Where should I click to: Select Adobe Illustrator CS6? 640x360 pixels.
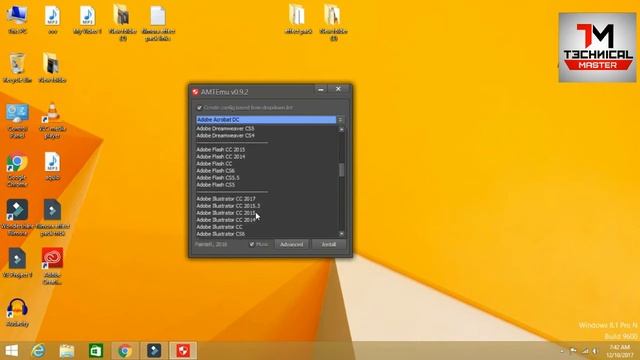click(220, 234)
